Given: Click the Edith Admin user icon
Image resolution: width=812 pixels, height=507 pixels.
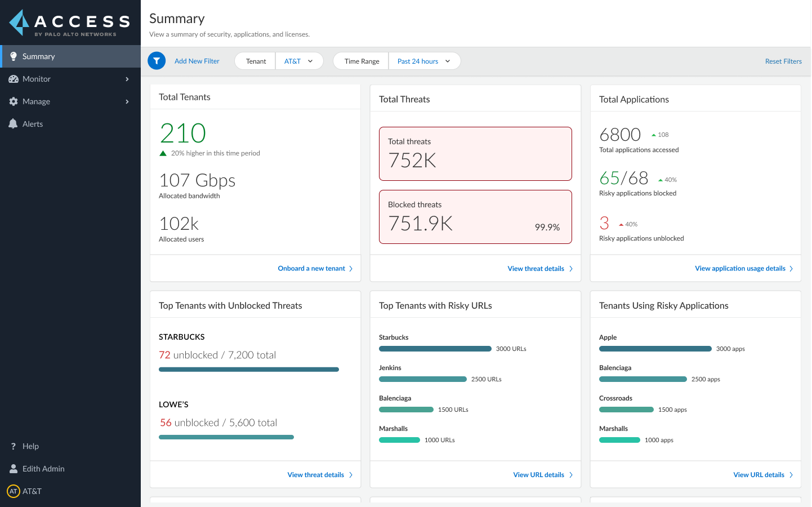Looking at the screenshot, I should (14, 469).
